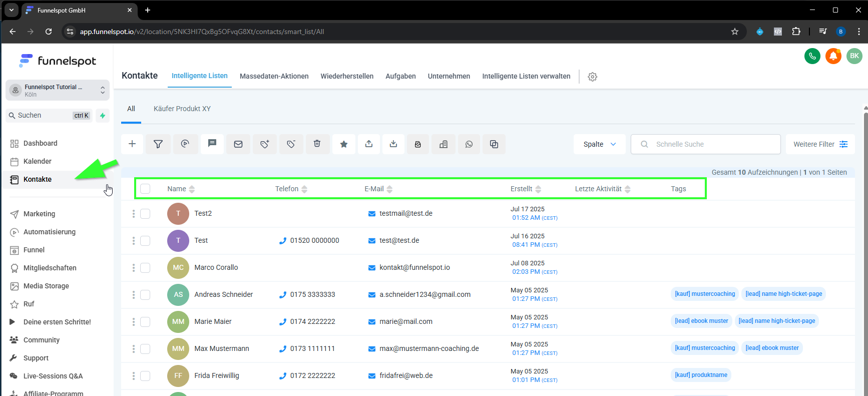Click the delete contacts trash icon

coord(317,144)
